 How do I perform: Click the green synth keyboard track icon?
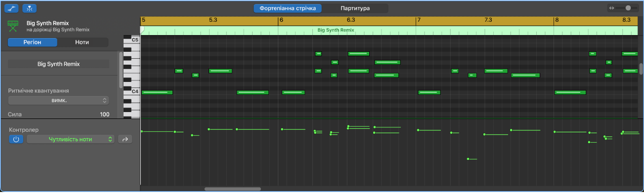tap(13, 26)
